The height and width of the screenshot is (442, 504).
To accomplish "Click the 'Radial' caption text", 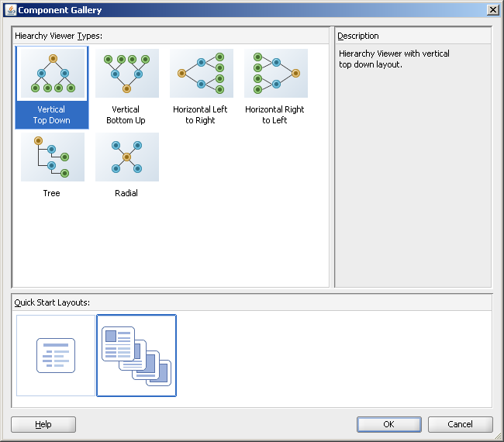I will click(x=126, y=193).
